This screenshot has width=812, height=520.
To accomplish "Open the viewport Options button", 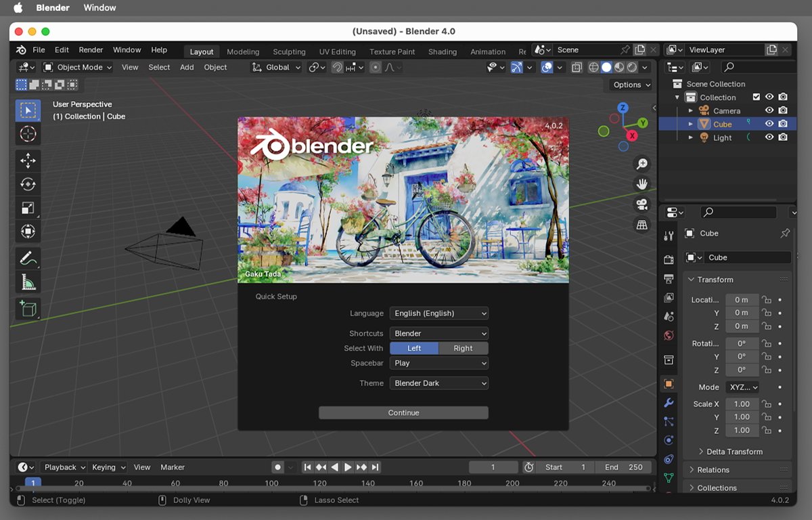I will click(x=631, y=85).
